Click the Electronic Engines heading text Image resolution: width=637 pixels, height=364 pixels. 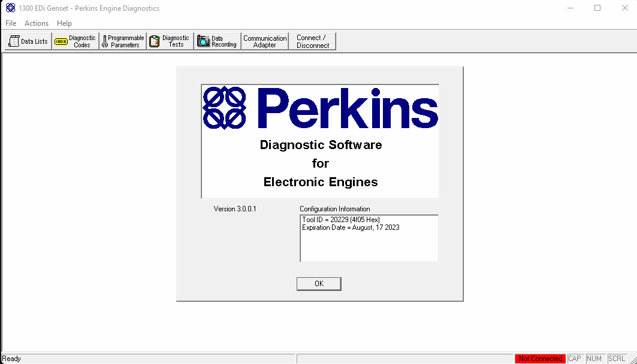pos(321,182)
